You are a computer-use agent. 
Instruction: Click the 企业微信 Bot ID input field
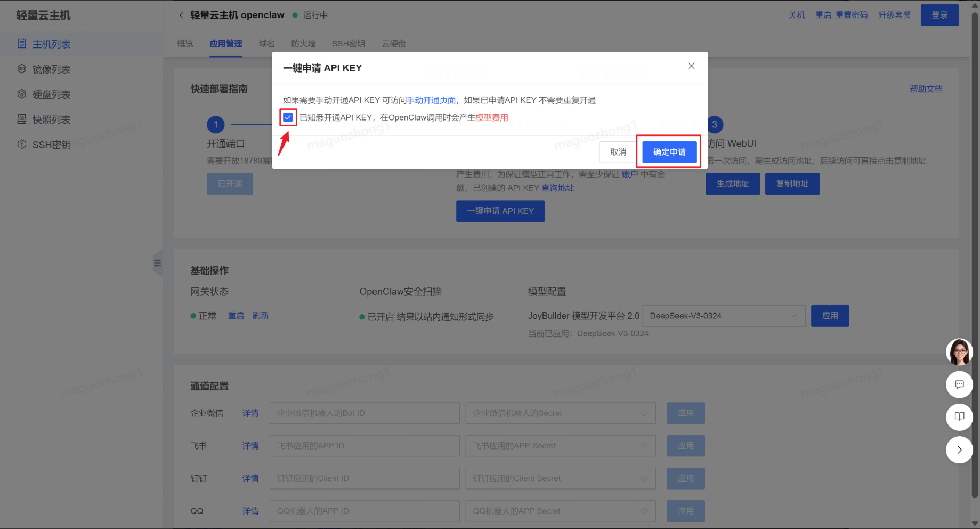tap(365, 413)
